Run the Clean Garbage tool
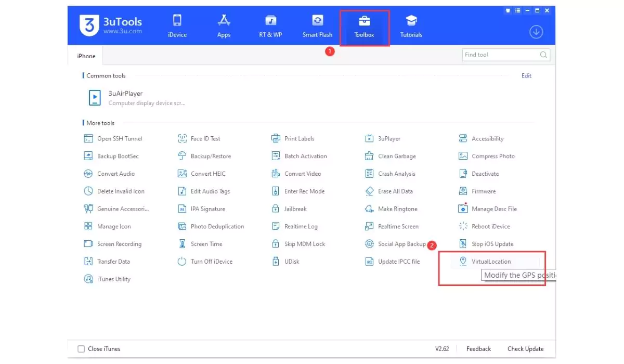624x364 pixels. coord(390,156)
